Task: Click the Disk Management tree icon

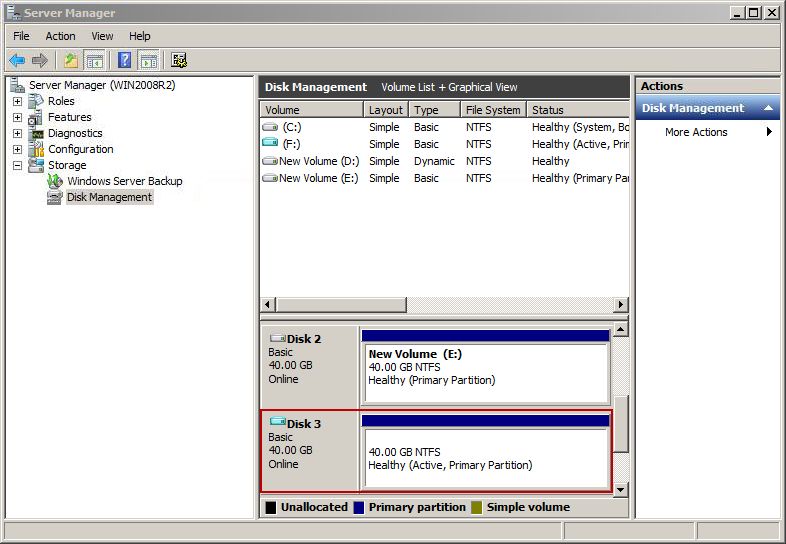Action: (55, 198)
